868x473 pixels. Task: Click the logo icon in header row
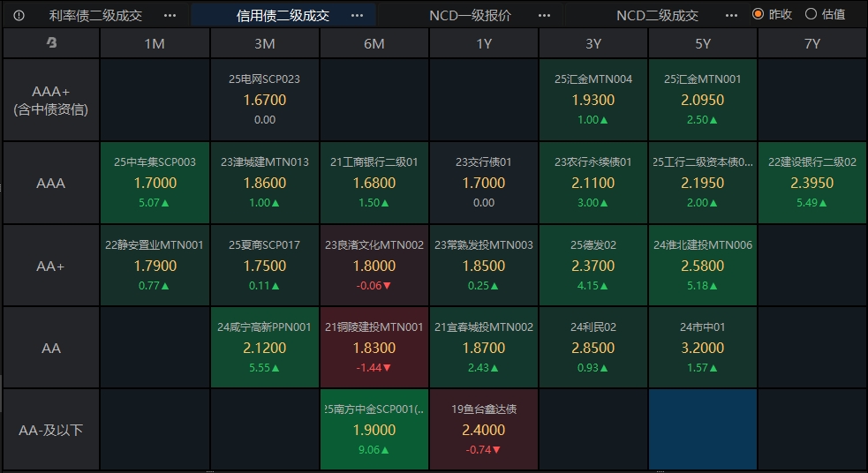click(x=51, y=43)
